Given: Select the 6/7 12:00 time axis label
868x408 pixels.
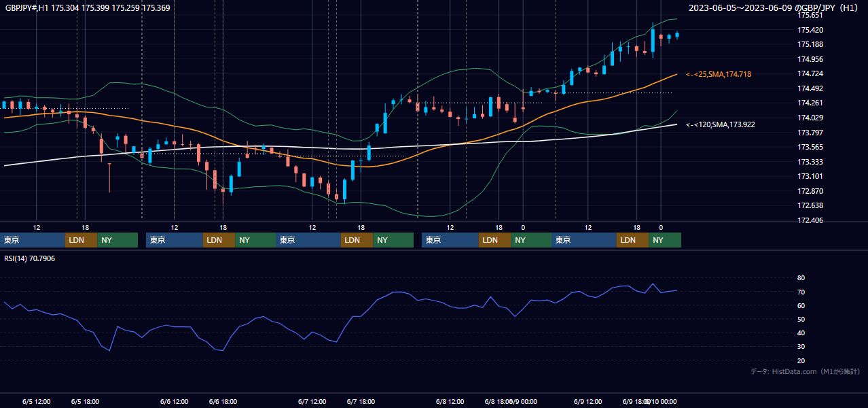Looking at the screenshot, I should 312,402.
